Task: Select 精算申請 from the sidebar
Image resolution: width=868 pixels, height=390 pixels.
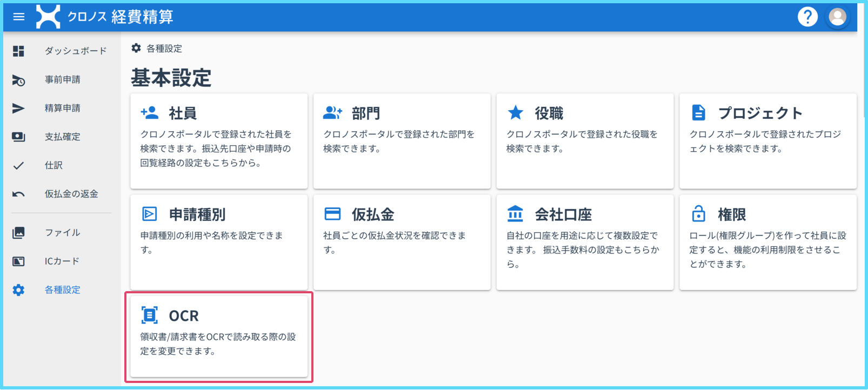Action: 62,108
